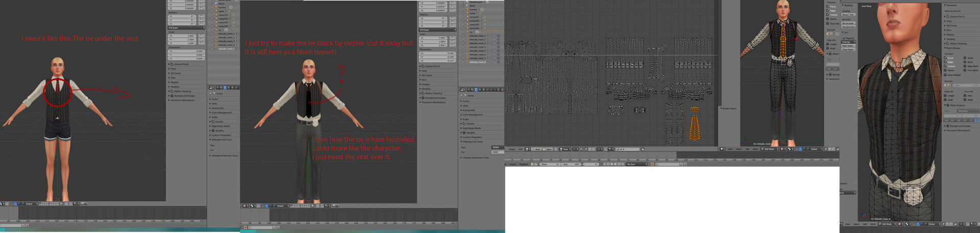980x233 pixels.
Task: Open the Image menu in UV editor header
Action: click(x=512, y=149)
